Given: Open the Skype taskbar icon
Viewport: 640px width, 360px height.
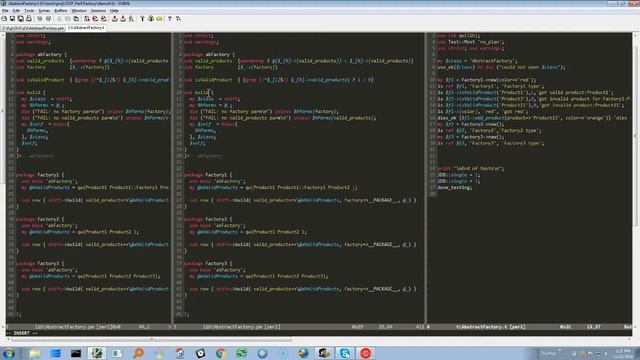Looking at the screenshot, I should tap(344, 353).
